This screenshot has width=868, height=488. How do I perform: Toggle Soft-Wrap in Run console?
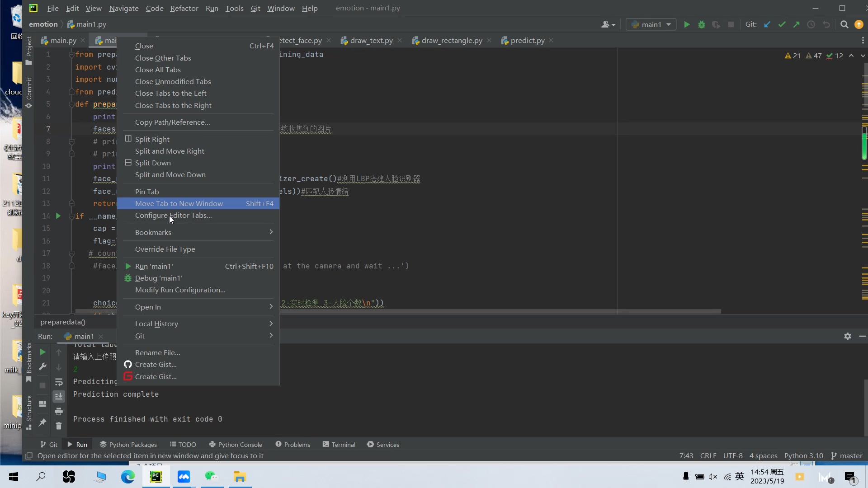59,382
